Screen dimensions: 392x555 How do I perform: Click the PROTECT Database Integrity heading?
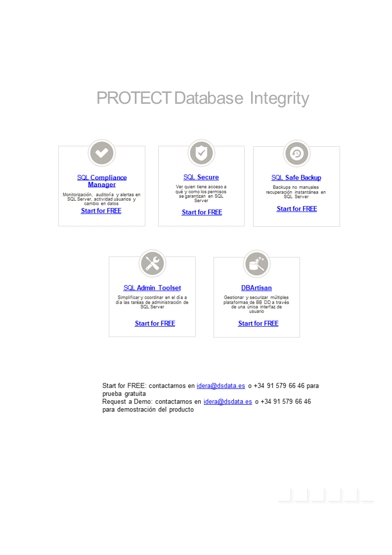[203, 98]
